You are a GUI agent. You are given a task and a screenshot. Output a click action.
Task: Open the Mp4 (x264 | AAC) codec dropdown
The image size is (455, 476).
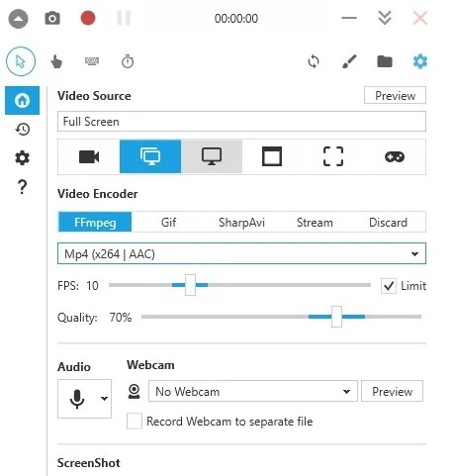241,253
